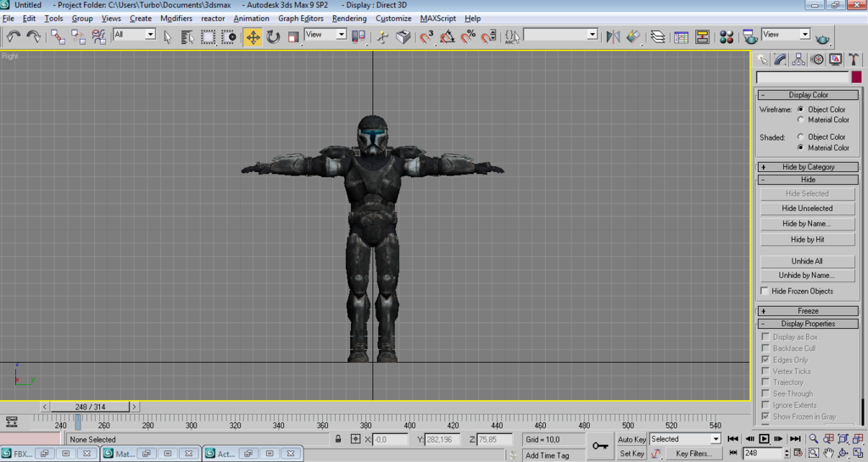Click the Unlink Selection icon
The width and height of the screenshot is (868, 462).
tap(78, 36)
